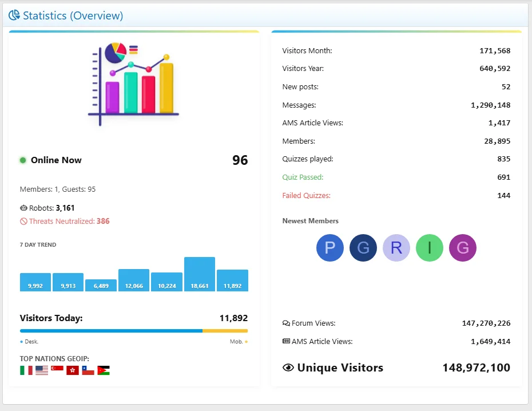The width and height of the screenshot is (532, 411).
Task: Click the Hong Kong flag icon
Action: [73, 370]
